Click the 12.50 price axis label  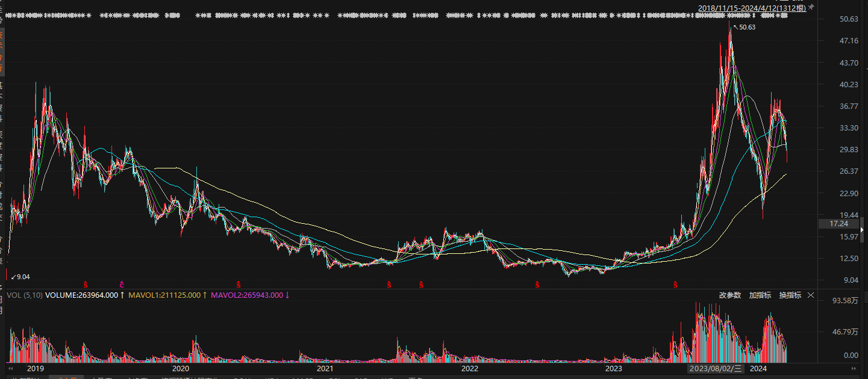848,259
